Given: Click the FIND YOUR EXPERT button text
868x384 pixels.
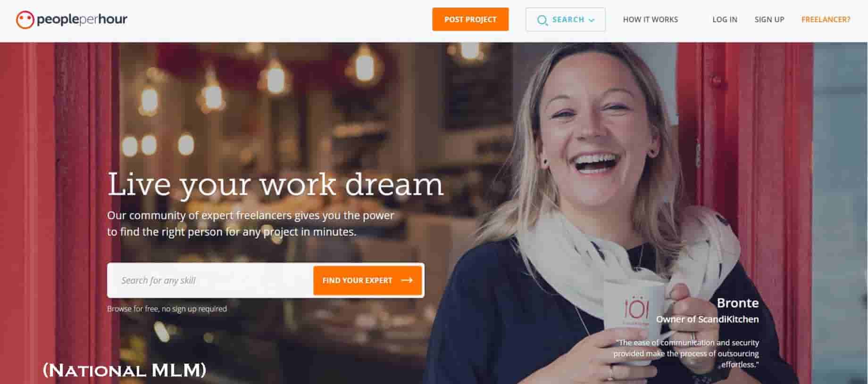Looking at the screenshot, I should [x=357, y=280].
